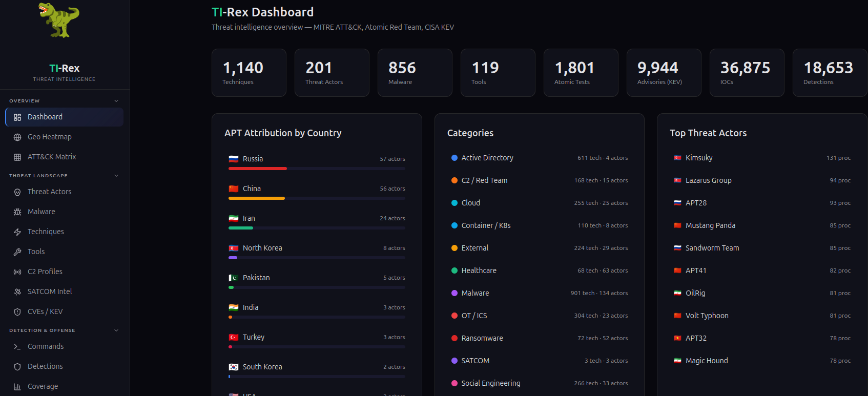
Task: Select C2 Profiles in the sidebar
Action: (65, 272)
